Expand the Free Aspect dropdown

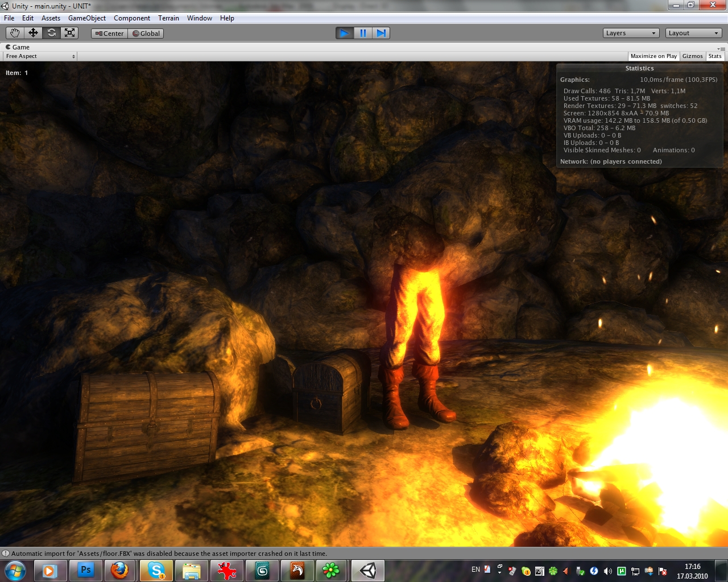40,56
